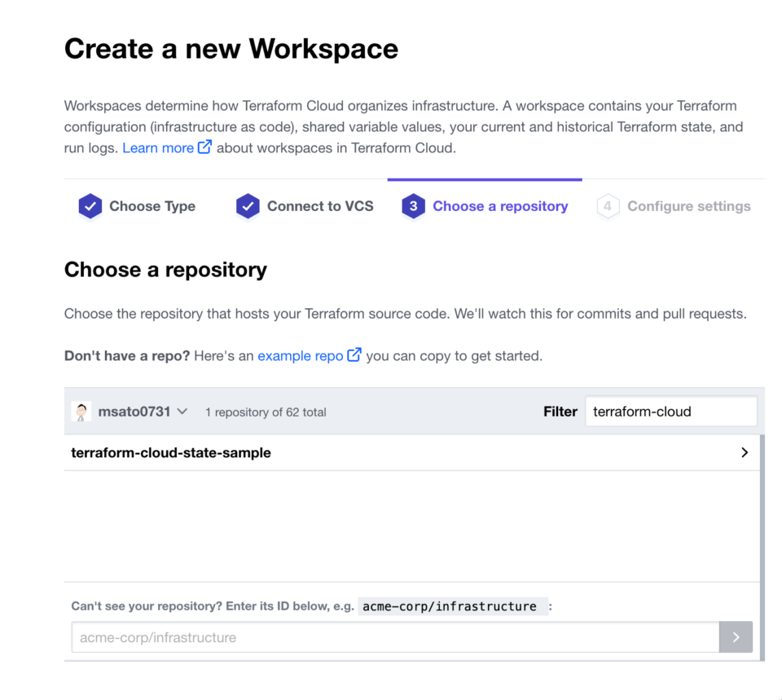Select the Configure settings step
This screenshot has width=782, height=700.
point(674,206)
